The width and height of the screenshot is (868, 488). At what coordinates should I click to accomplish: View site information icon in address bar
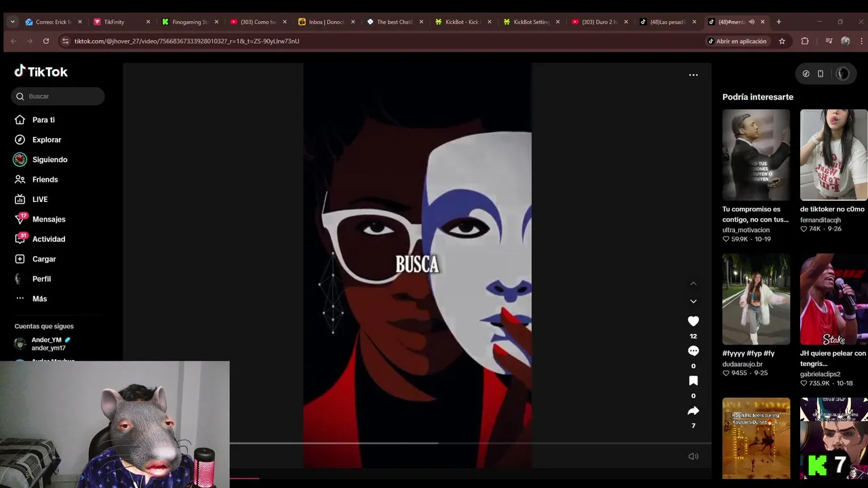pyautogui.click(x=65, y=41)
